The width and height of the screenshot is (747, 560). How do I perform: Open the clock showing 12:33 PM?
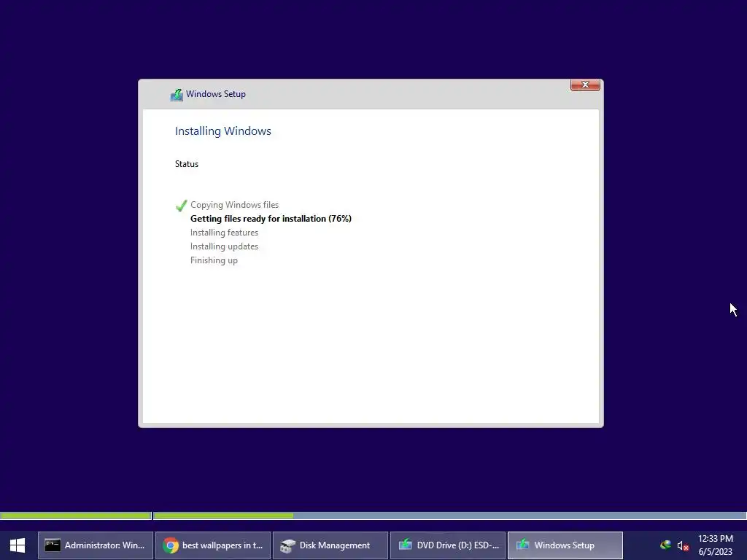(715, 539)
